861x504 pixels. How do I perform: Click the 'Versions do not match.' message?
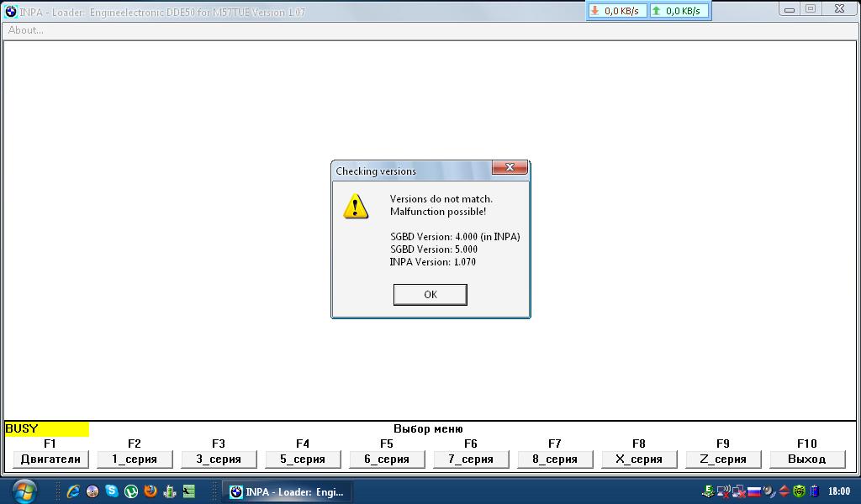[x=441, y=199]
